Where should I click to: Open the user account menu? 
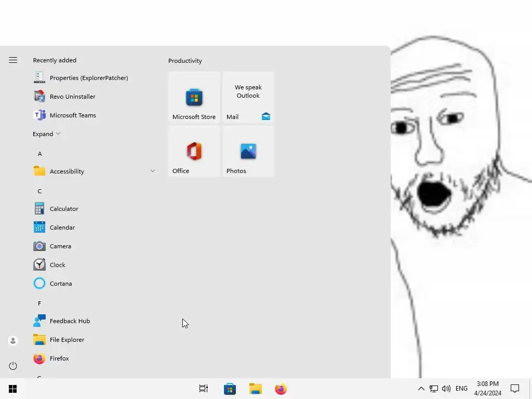13,341
